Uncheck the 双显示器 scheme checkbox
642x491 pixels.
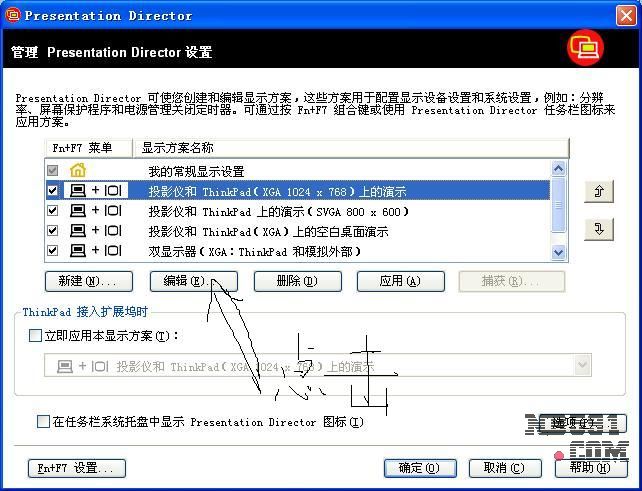click(52, 251)
